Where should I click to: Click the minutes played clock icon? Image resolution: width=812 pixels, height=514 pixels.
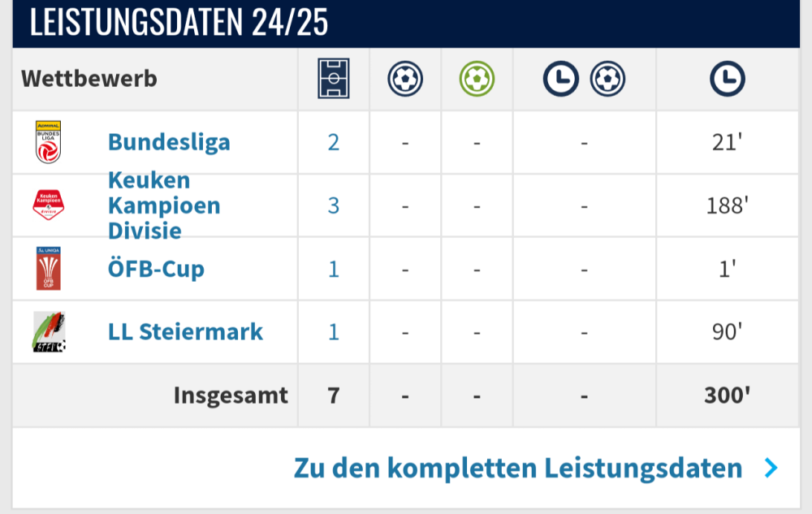[x=727, y=79]
